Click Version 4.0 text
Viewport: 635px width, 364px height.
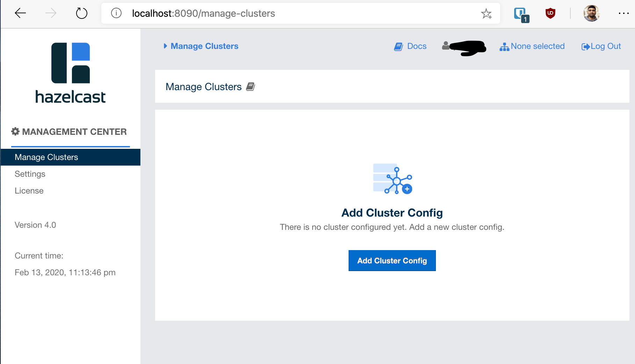pos(35,225)
